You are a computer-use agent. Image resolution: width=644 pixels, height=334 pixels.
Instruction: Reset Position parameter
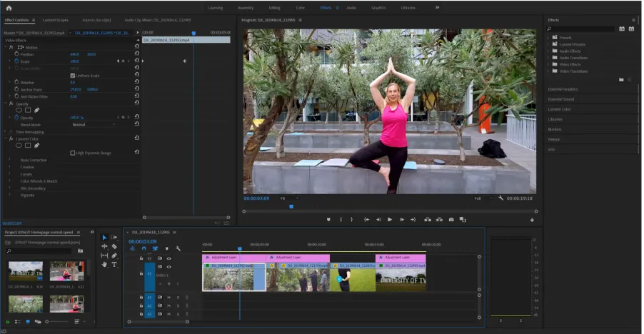pyautogui.click(x=137, y=54)
